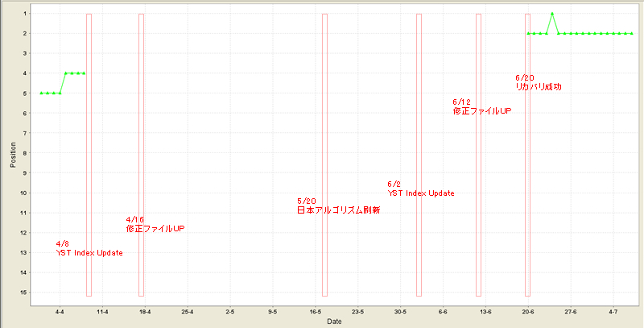644x328 pixels.
Task: Click the '9-5' date tick label
Action: [x=273, y=312]
